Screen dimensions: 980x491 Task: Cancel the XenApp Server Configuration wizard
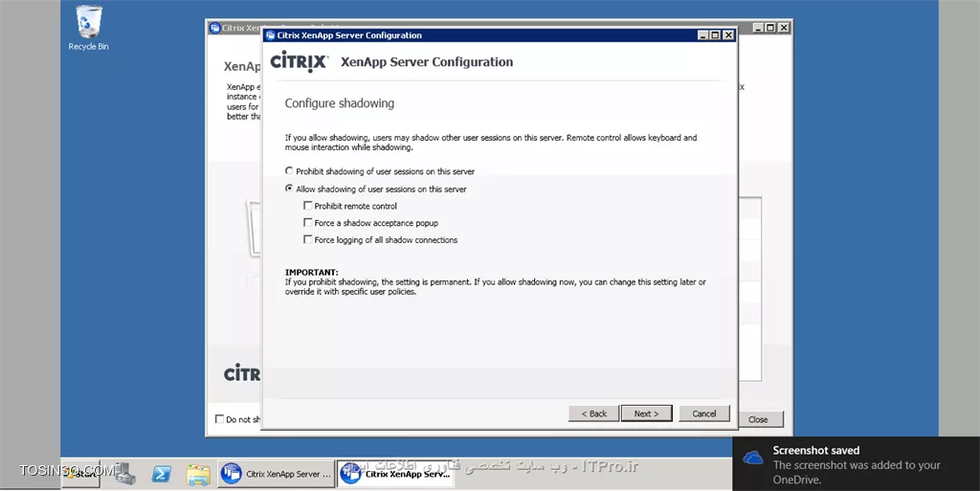[x=703, y=413]
